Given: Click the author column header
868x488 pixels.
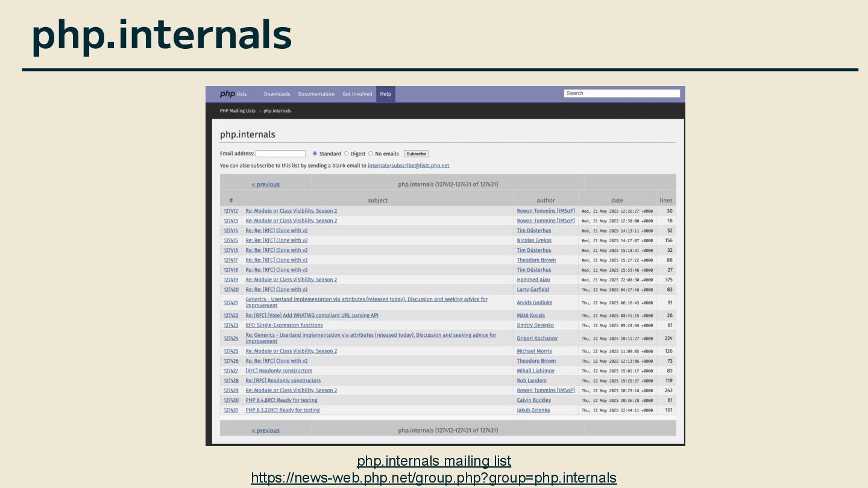Looking at the screenshot, I should pos(546,200).
